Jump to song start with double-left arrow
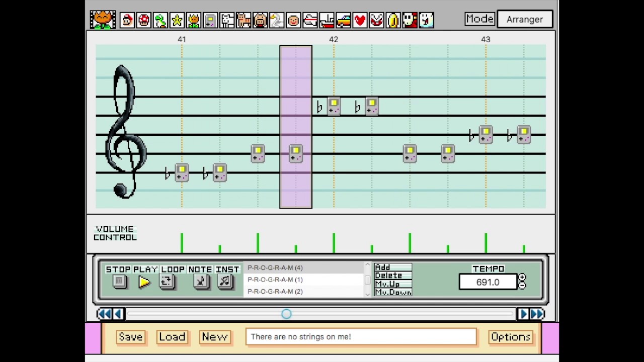644x362 pixels. 104,314
